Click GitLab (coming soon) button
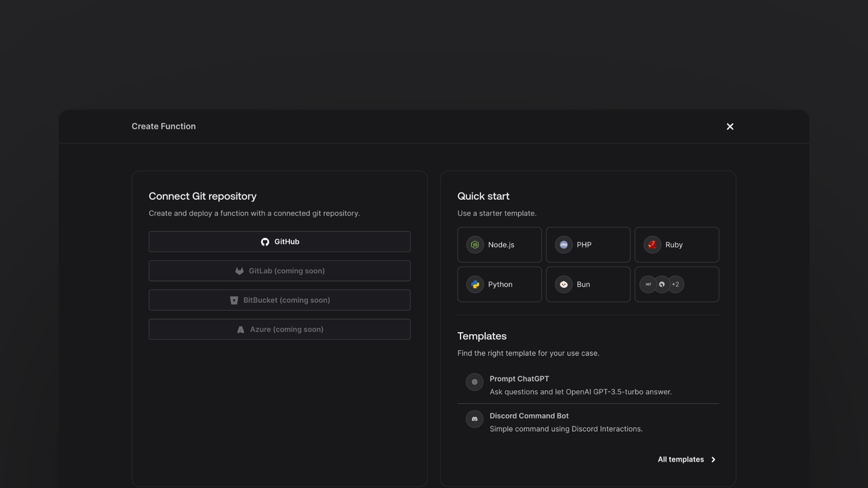868x488 pixels. [x=279, y=271]
